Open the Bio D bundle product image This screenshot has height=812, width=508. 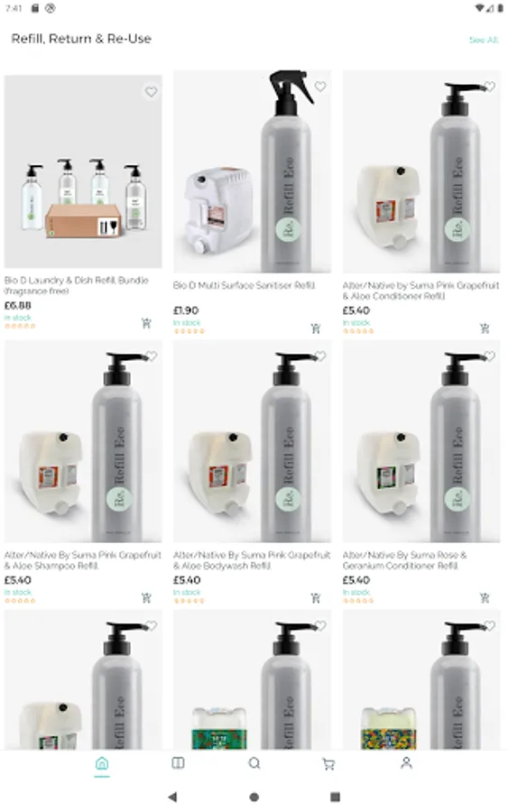click(x=83, y=171)
